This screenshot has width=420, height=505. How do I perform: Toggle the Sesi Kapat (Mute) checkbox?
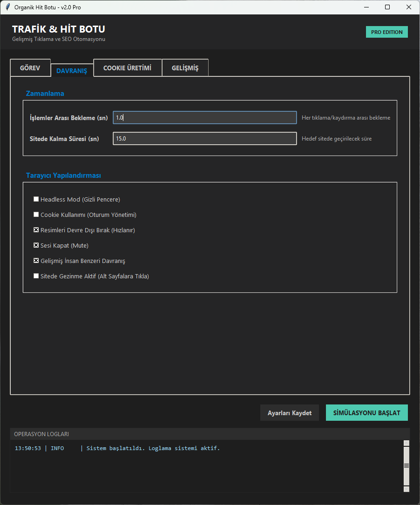coord(36,245)
